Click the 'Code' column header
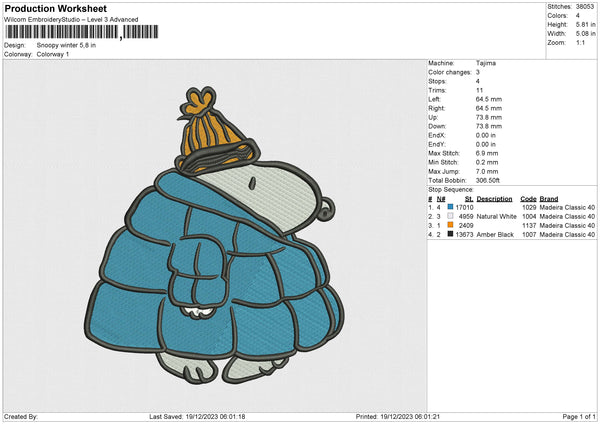Screen dimensions: 600x424 click(528, 199)
